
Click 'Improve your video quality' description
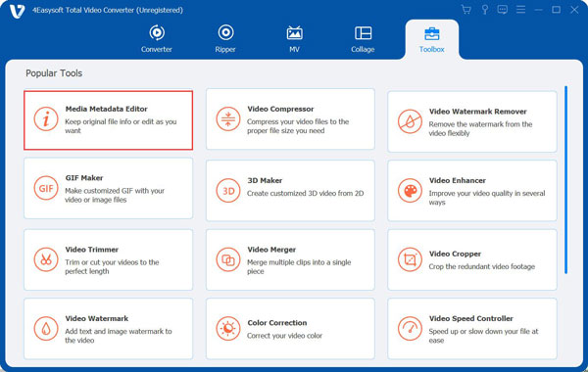(x=487, y=198)
